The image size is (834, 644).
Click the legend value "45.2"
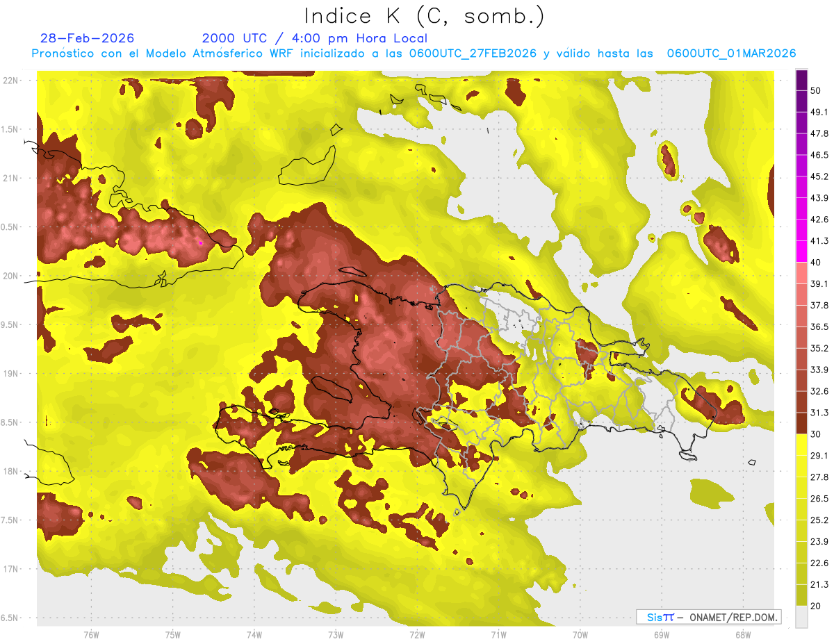click(819, 176)
